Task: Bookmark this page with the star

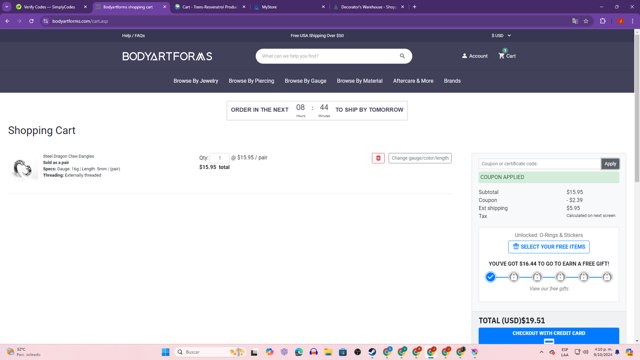Action: coord(586,21)
